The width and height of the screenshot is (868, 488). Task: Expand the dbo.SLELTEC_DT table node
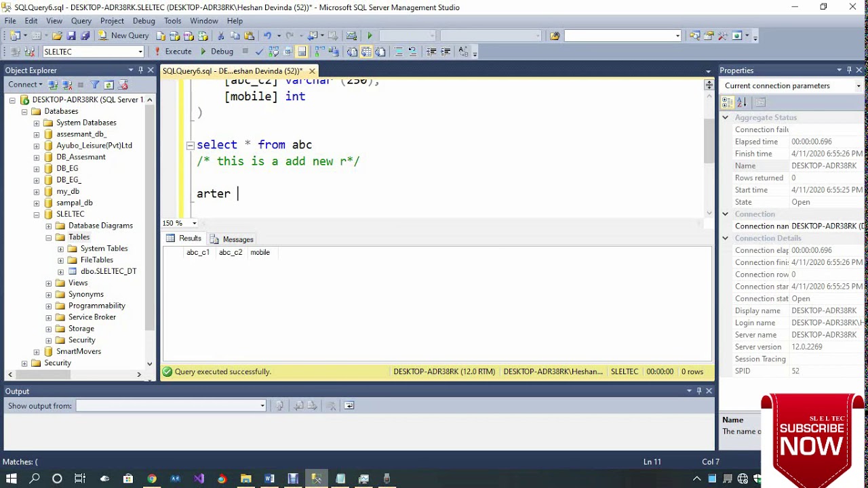coord(61,272)
